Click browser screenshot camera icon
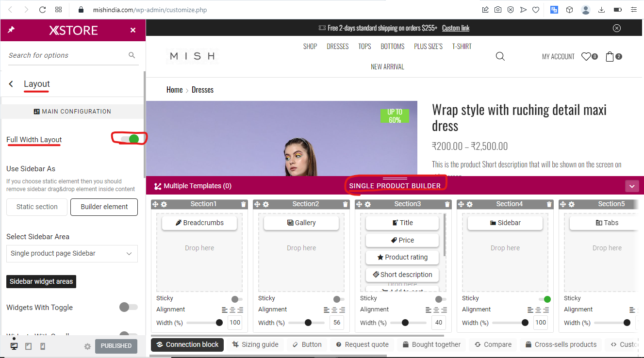The width and height of the screenshot is (644, 358). point(498,10)
